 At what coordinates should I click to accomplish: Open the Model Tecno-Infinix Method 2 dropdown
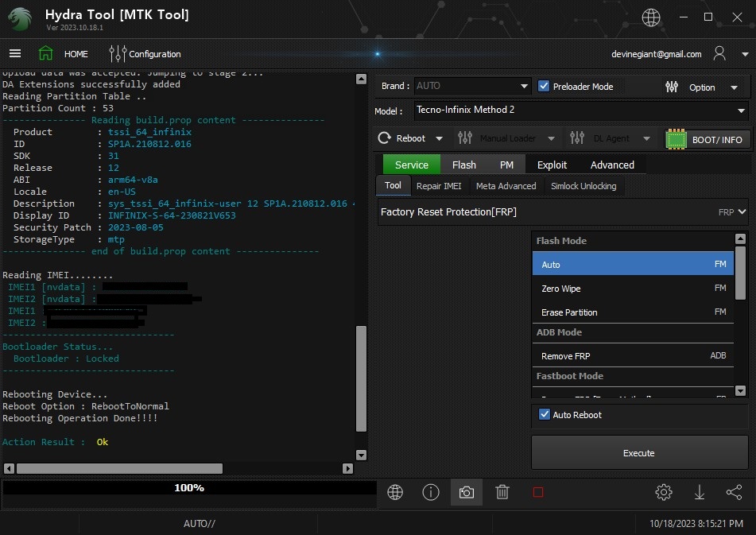580,110
